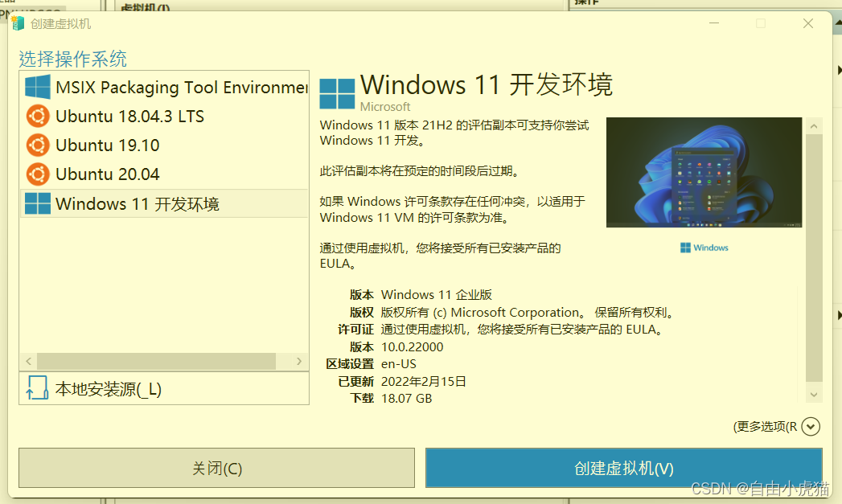
Task: Click the details pane vertical scrollbar thumb
Action: pos(814,258)
